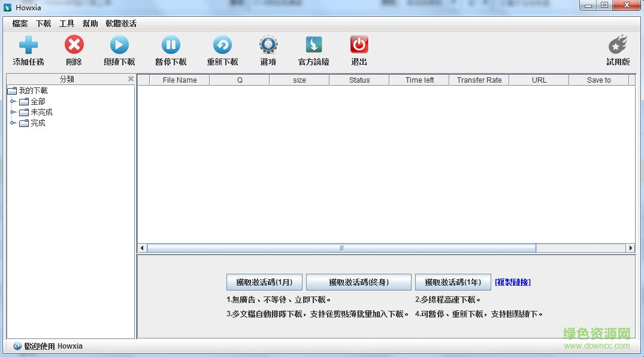This screenshot has width=644, height=357.
Task: Expand the 完成 category node
Action: 13,123
